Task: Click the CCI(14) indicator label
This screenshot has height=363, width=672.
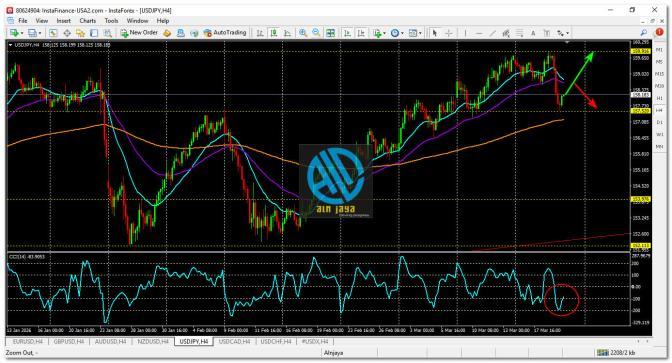Action: pyautogui.click(x=27, y=256)
